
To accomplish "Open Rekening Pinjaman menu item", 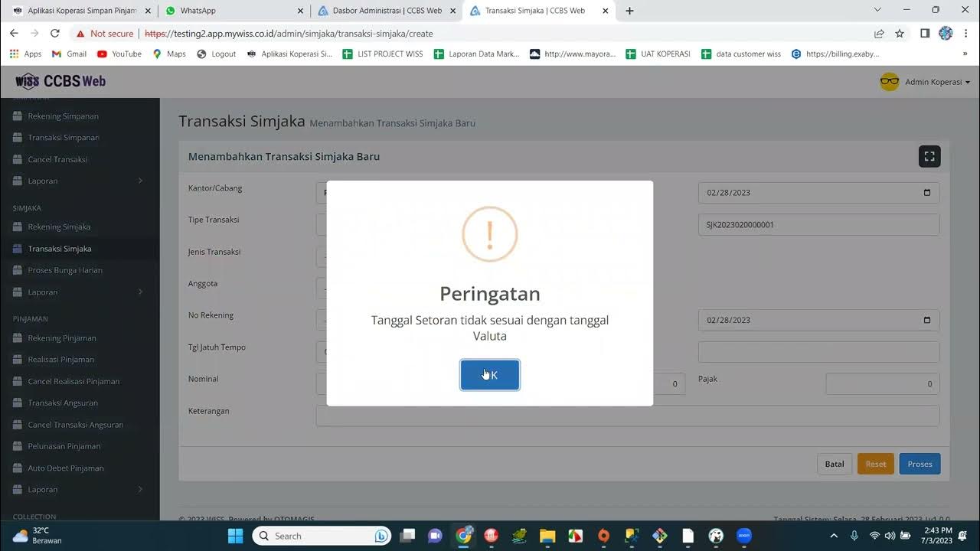I will [62, 337].
